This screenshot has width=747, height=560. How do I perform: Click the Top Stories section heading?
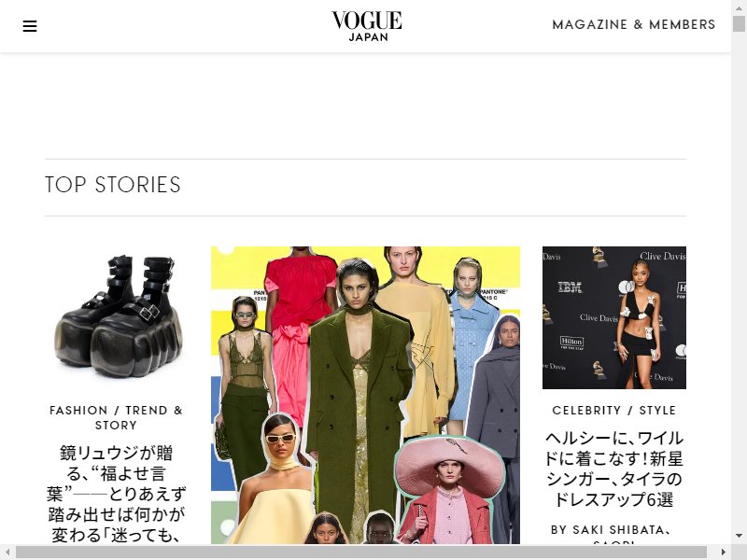(x=113, y=185)
